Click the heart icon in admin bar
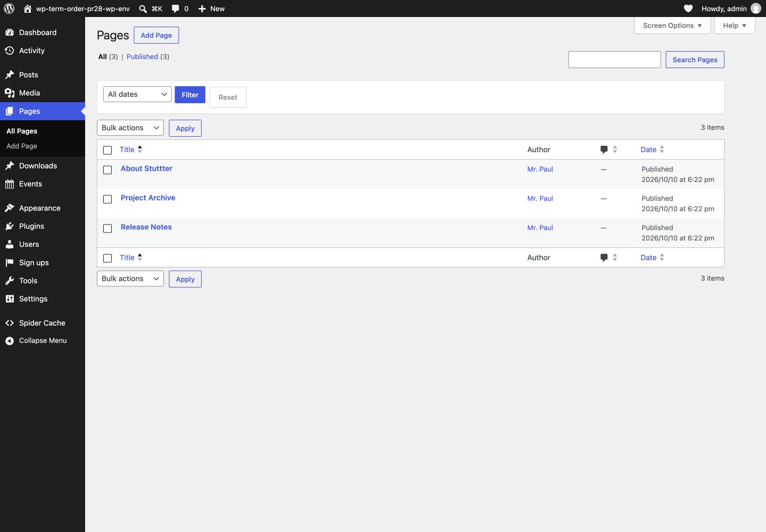The height and width of the screenshot is (532, 766). coord(688,9)
